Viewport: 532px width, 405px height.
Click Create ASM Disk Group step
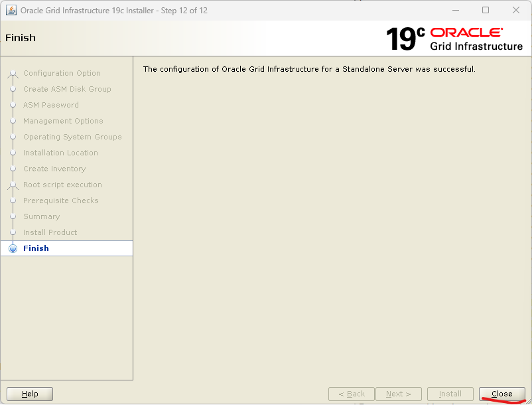pos(67,89)
